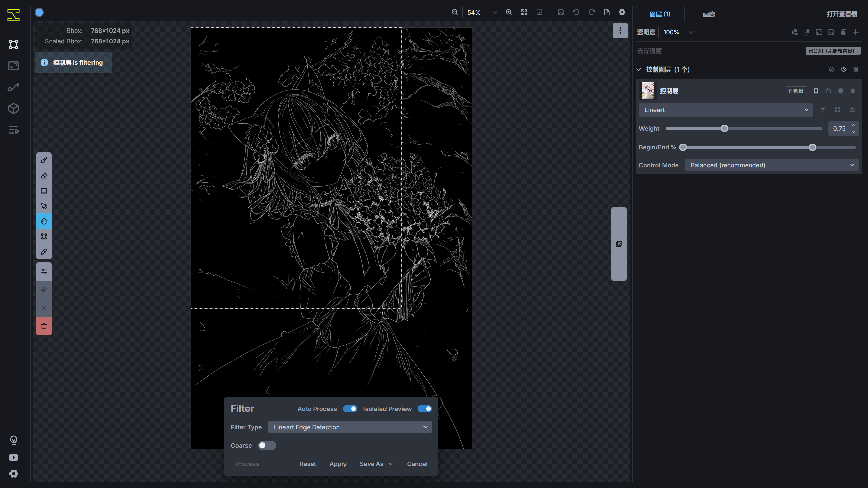868x488 pixels.
Task: Open Control Mode dropdown
Action: pyautogui.click(x=771, y=165)
